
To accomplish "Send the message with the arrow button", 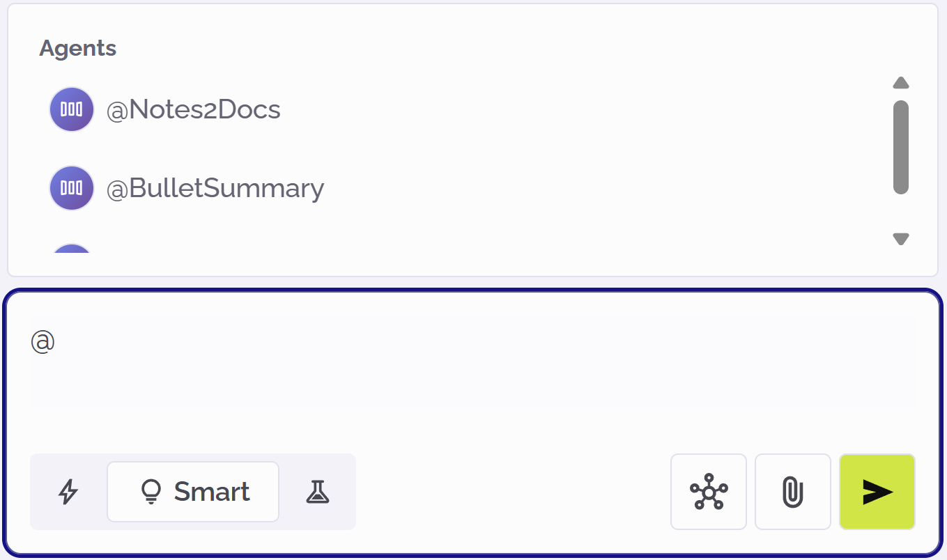I will point(877,492).
